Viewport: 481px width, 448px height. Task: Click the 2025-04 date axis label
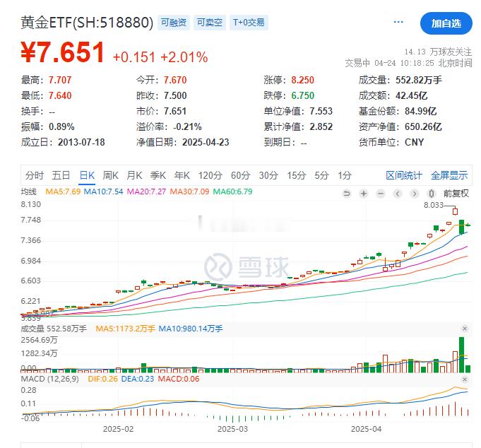click(367, 429)
